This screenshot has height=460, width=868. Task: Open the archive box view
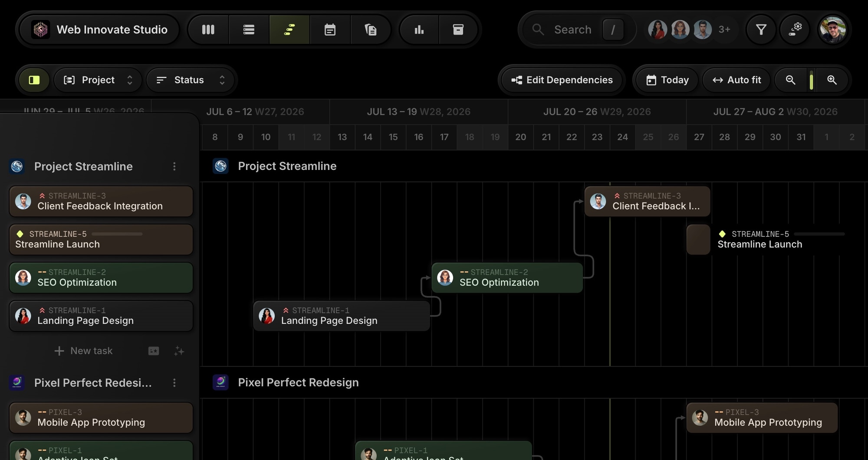[x=458, y=29]
